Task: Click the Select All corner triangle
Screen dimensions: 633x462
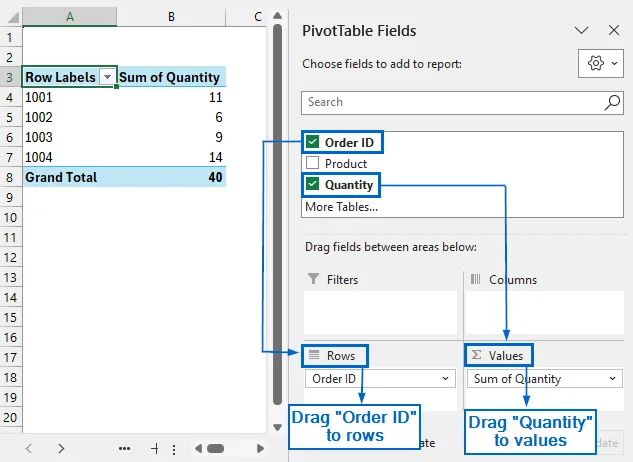Action: [13, 17]
